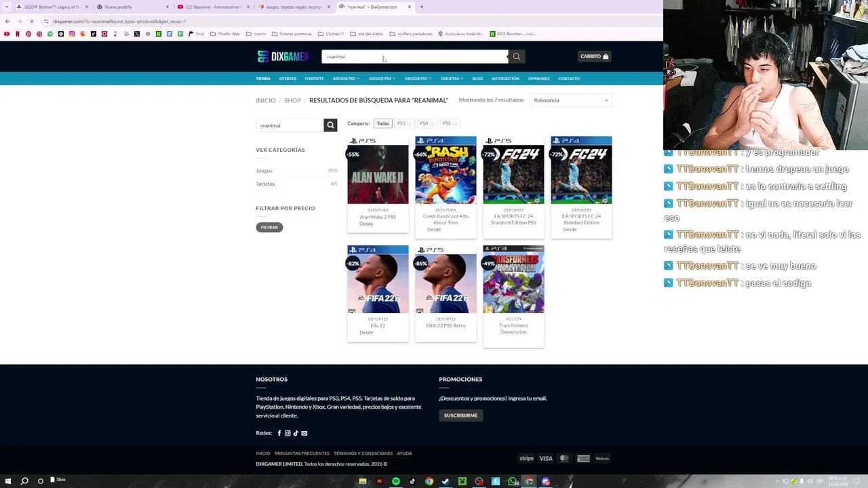
Task: Open Windows Start menu
Action: pos(8,481)
